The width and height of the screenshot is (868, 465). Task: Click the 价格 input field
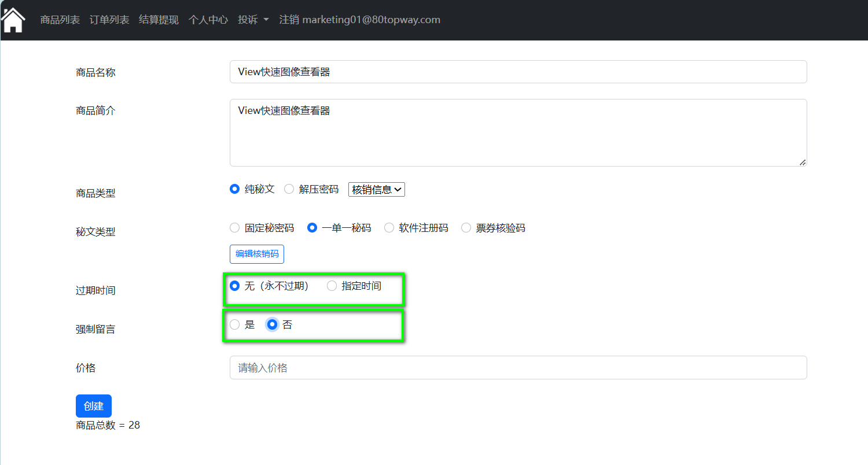click(518, 368)
